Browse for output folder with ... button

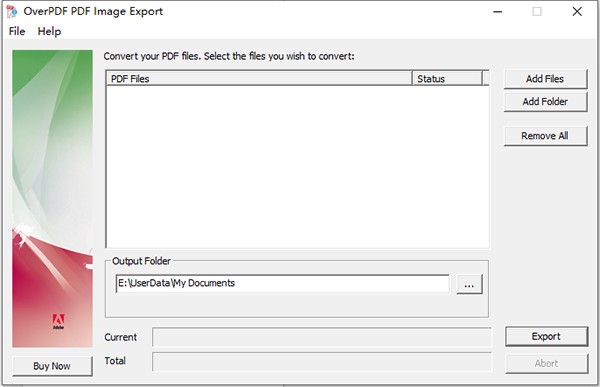(470, 284)
